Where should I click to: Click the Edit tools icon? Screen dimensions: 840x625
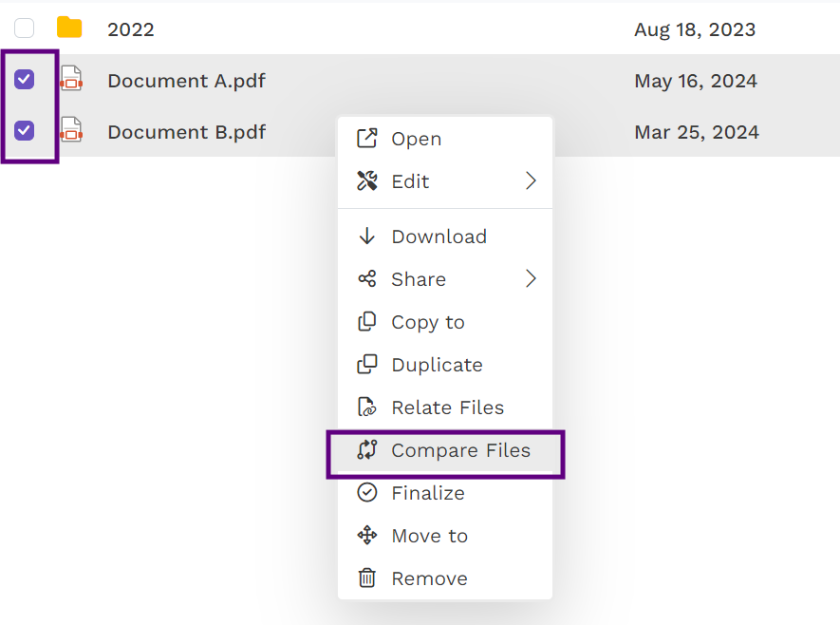(366, 181)
